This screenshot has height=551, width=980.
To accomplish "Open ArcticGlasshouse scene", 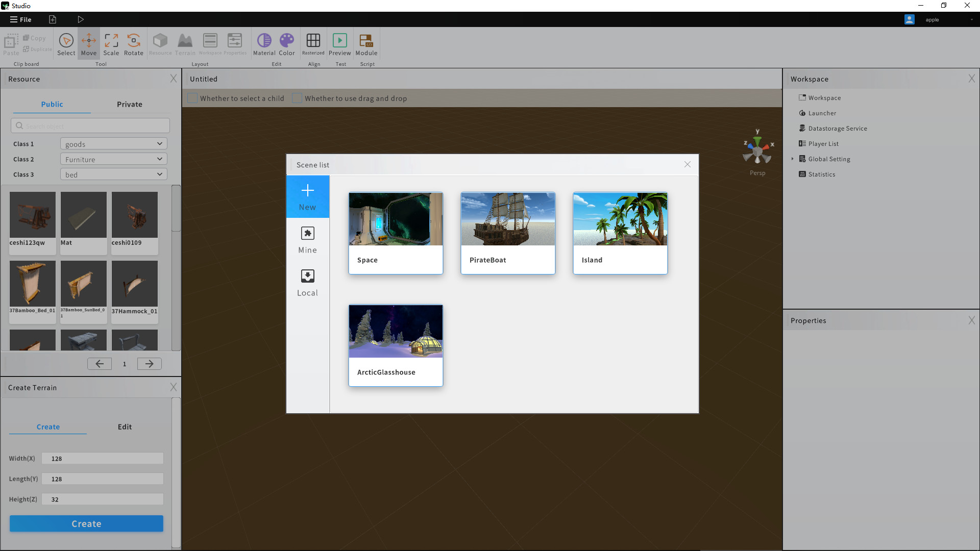I will 397,344.
